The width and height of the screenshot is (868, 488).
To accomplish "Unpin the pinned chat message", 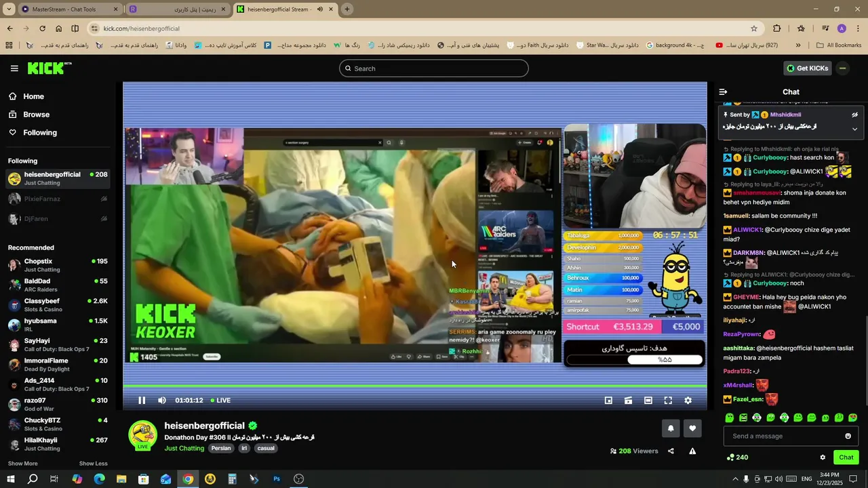I will pos(855,115).
